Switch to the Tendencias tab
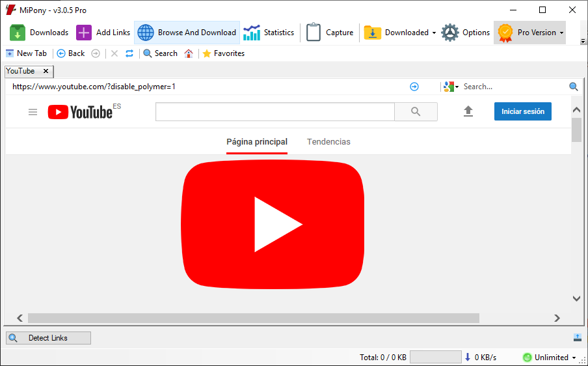 pyautogui.click(x=328, y=142)
